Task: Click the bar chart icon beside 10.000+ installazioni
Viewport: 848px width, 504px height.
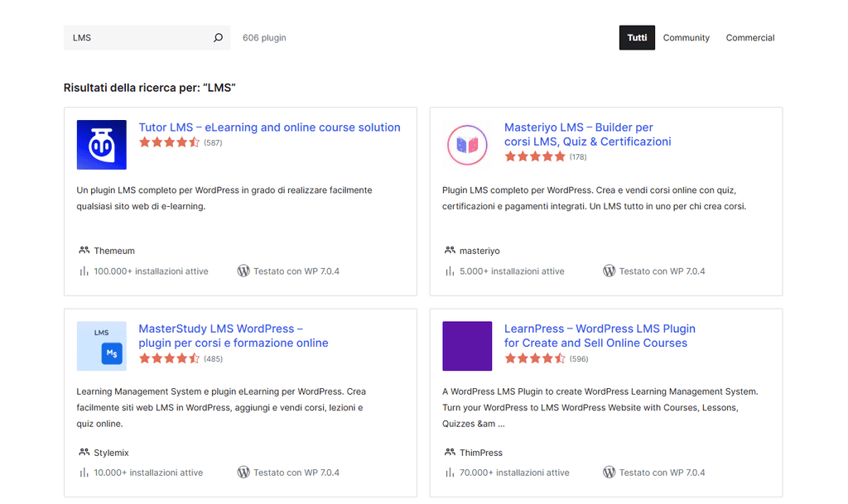Action: pos(84,473)
